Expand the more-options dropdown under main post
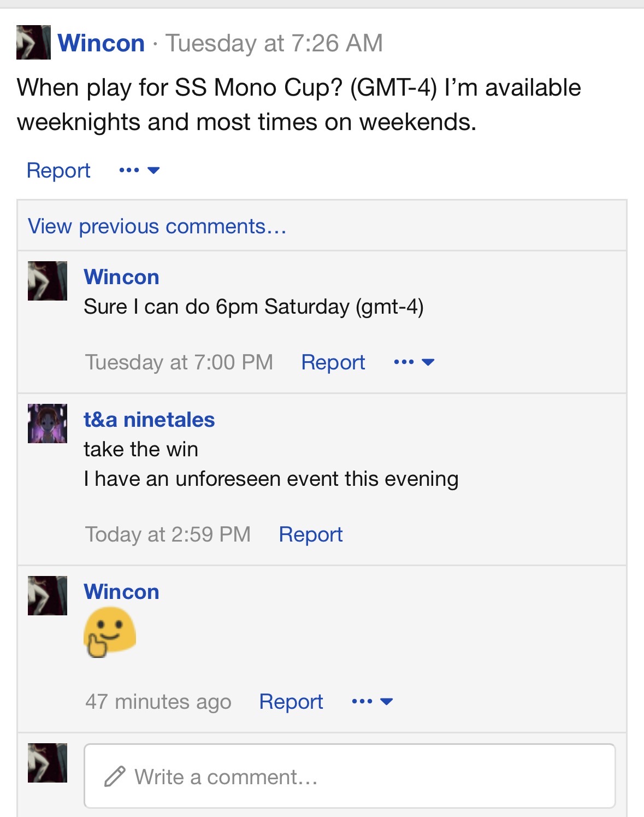The width and height of the screenshot is (644, 817). point(139,171)
